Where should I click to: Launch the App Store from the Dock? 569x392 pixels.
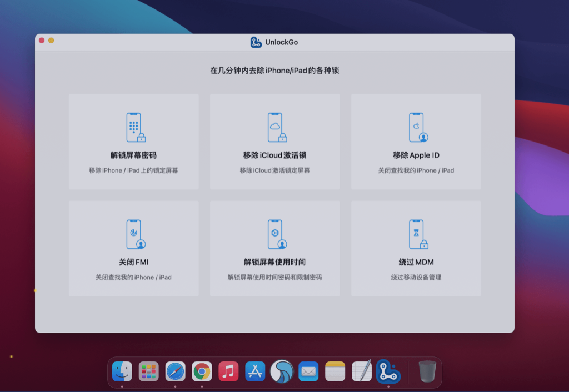coord(254,372)
